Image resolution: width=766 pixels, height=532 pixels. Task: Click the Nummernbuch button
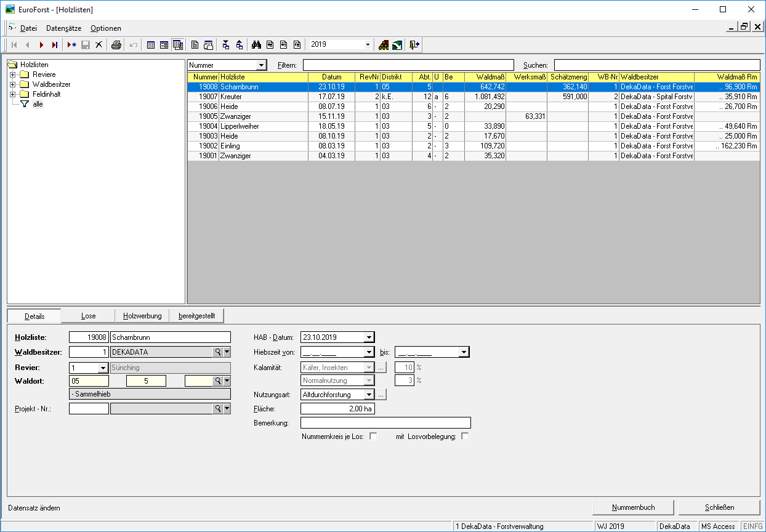click(633, 507)
